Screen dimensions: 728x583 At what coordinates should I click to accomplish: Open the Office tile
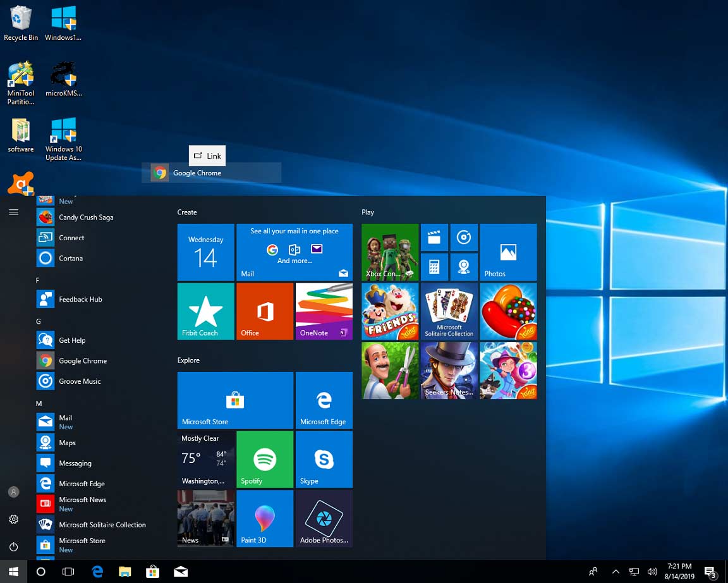(265, 311)
